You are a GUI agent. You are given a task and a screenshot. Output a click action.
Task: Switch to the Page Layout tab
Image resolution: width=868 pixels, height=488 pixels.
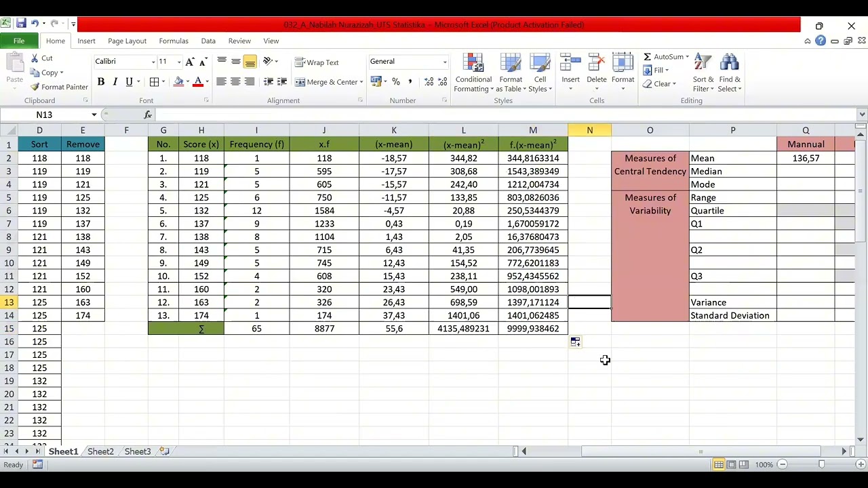[x=127, y=41]
